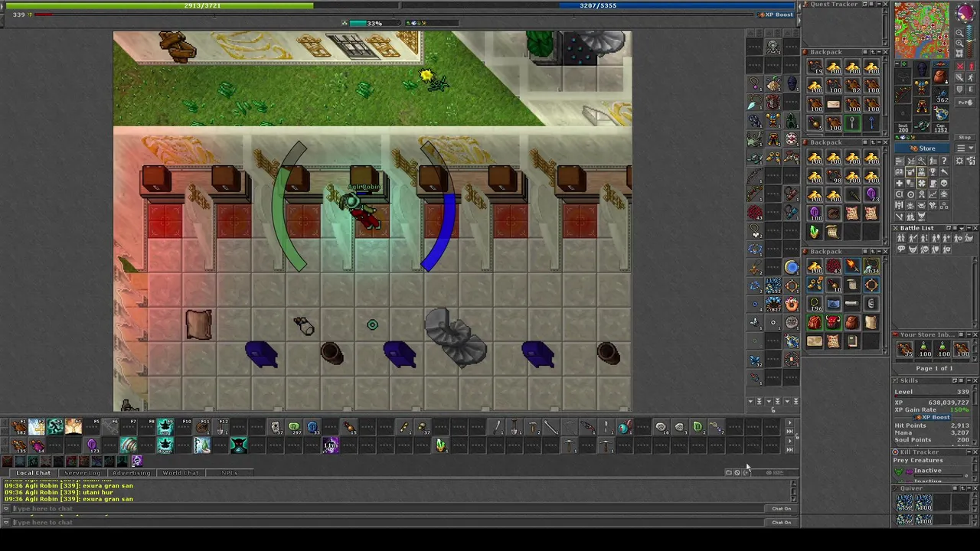The height and width of the screenshot is (551, 980).
Task: Collapse the Skills panel
Action: (x=969, y=380)
